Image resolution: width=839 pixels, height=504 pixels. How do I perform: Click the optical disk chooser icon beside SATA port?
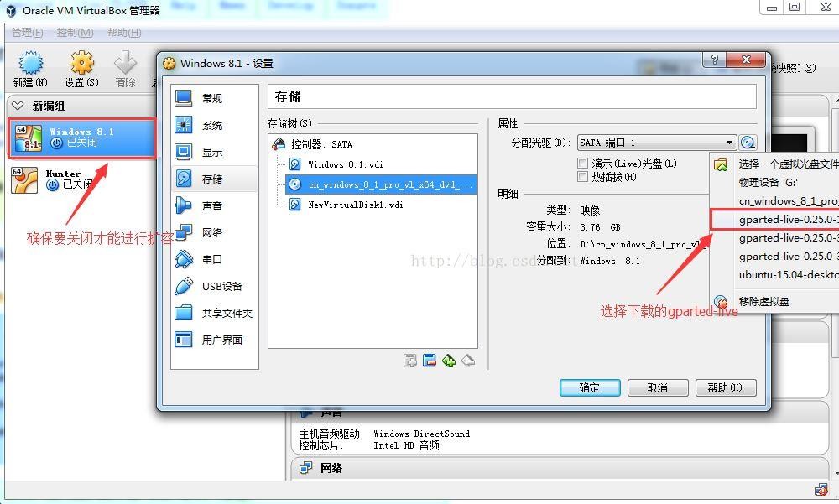[x=748, y=143]
